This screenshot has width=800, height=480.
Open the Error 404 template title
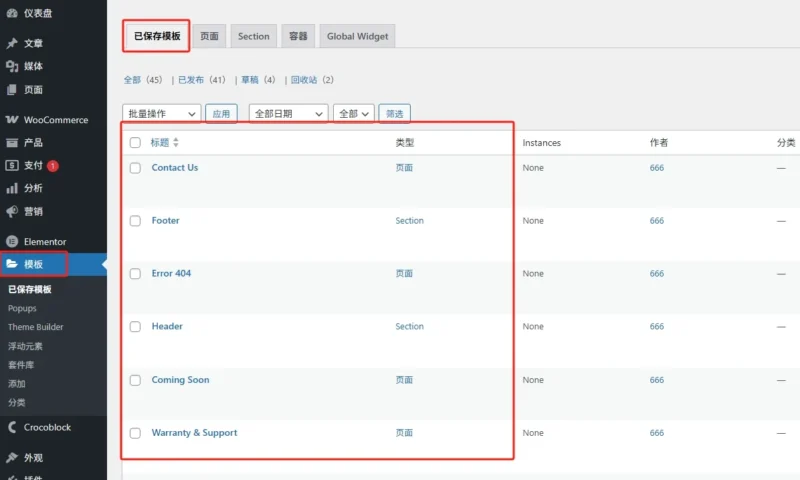point(171,273)
